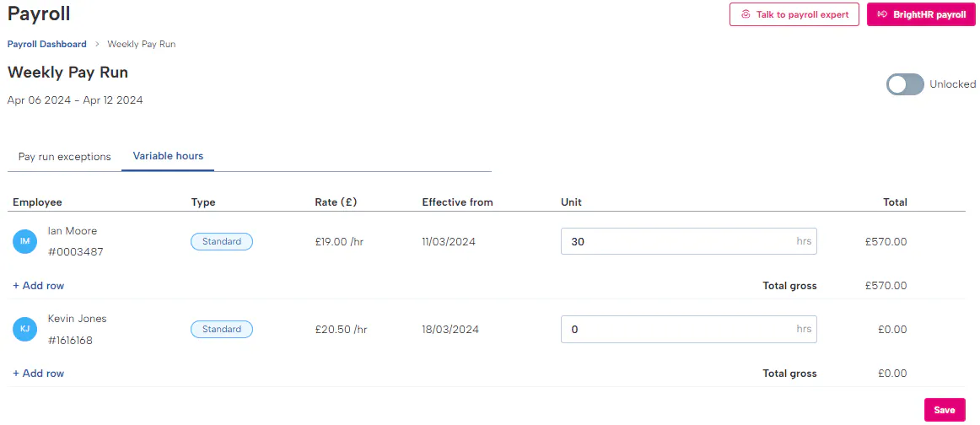Open the Payroll Dashboard breadcrumb link
The image size is (980, 425).
(x=47, y=44)
